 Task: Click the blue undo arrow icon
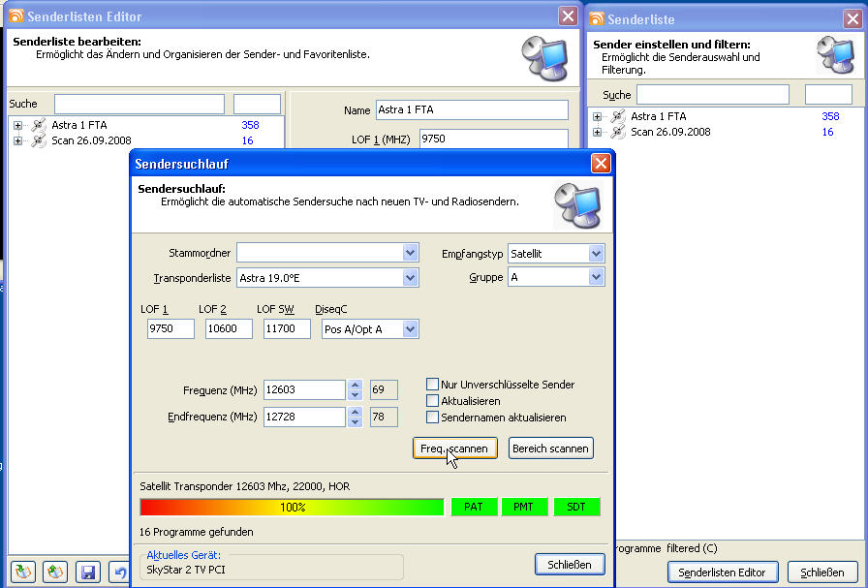[119, 572]
